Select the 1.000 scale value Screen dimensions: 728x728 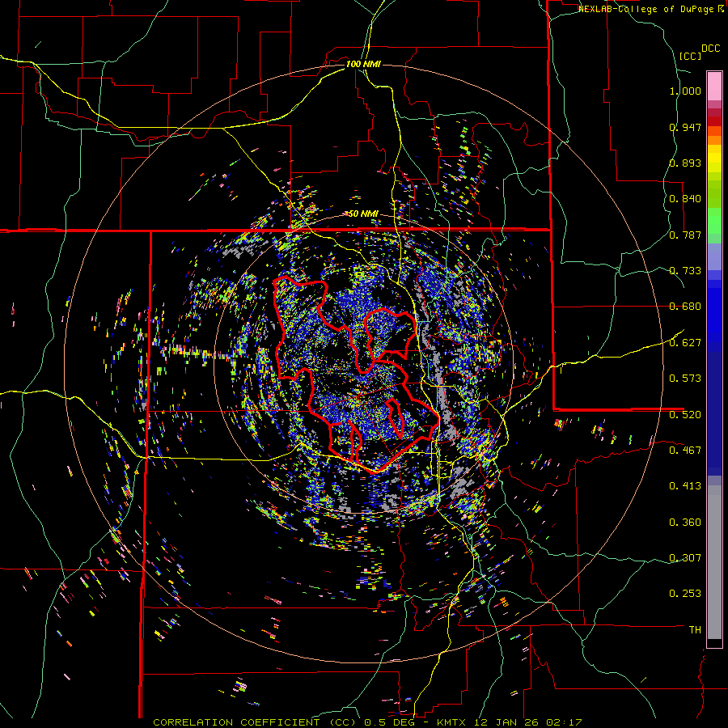(685, 91)
